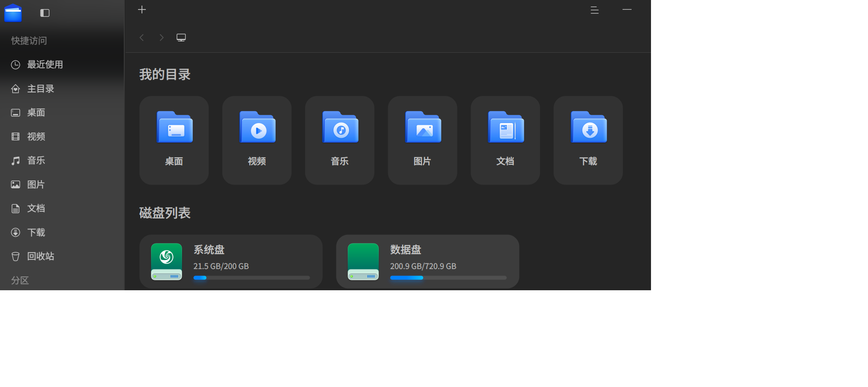
Task: Select 桌面 in the sidebar
Action: tap(62, 113)
